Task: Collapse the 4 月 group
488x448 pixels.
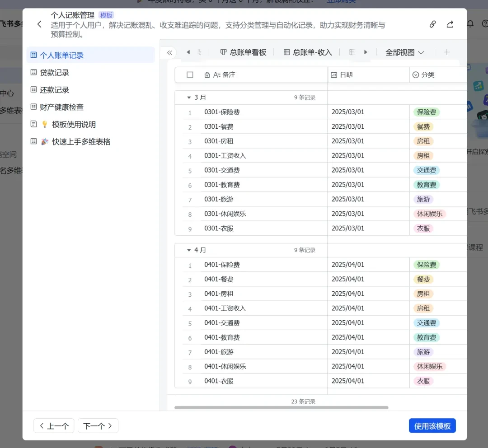Action: click(x=188, y=250)
